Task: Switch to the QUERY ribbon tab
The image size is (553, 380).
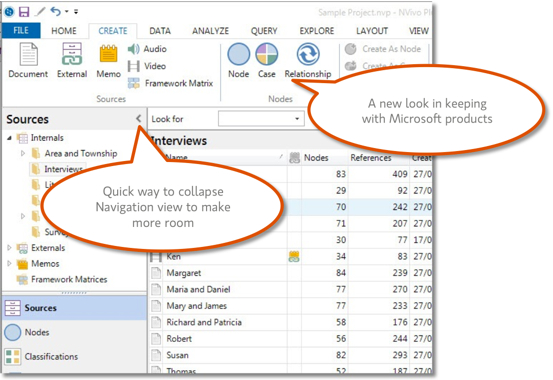Action: tap(264, 31)
